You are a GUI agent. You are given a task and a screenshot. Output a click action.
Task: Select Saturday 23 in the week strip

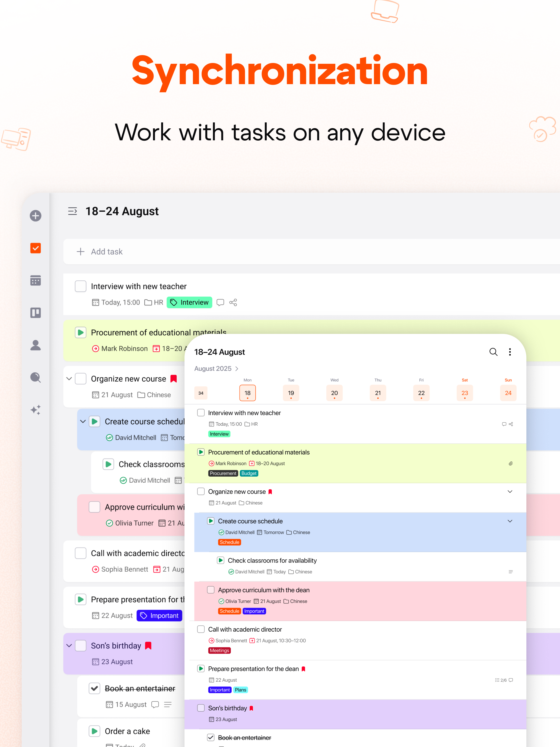(x=464, y=393)
